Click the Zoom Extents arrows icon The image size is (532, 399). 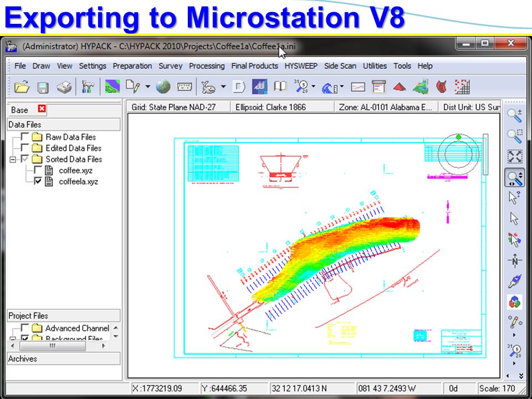pyautogui.click(x=515, y=157)
